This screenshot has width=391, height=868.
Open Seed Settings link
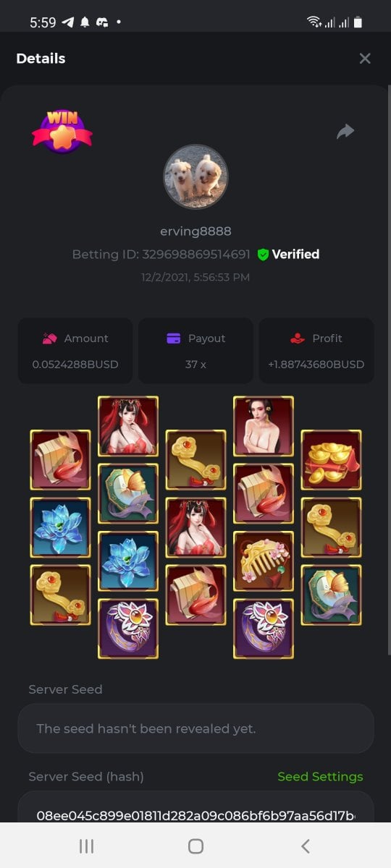pyautogui.click(x=320, y=776)
